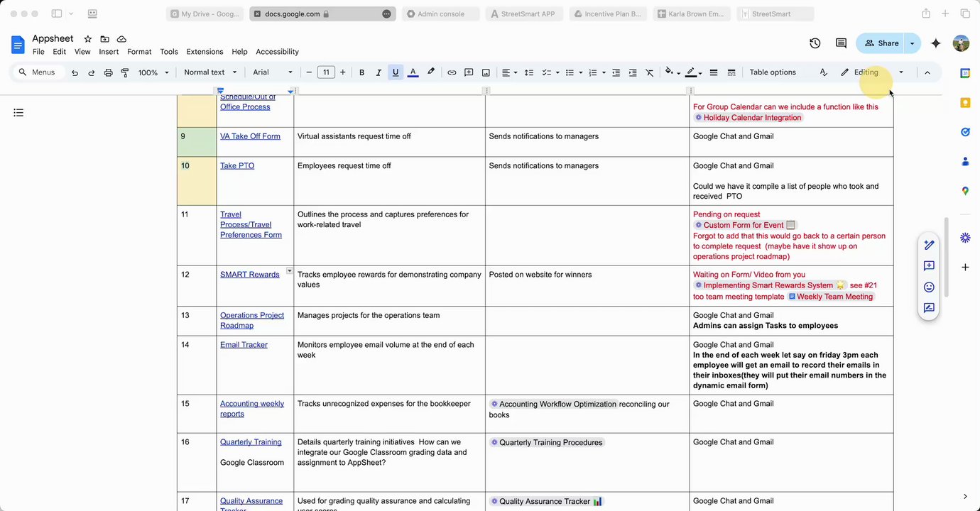Show the document outline panel
This screenshot has width=980, height=511.
click(x=18, y=112)
